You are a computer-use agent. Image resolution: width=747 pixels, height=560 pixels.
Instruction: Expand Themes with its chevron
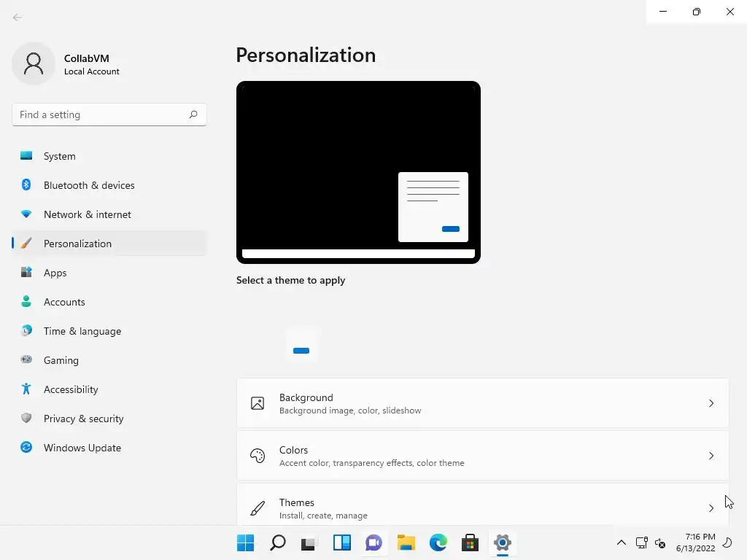[x=711, y=508]
